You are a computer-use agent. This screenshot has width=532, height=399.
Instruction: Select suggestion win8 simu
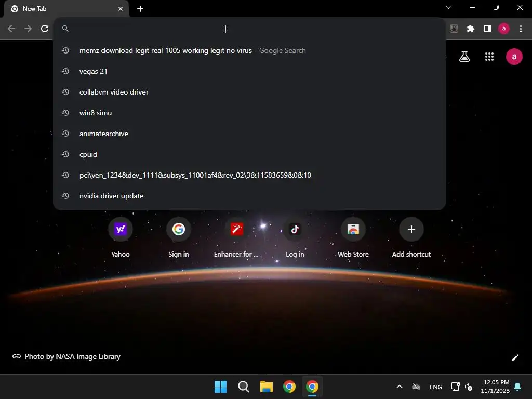coord(249,113)
